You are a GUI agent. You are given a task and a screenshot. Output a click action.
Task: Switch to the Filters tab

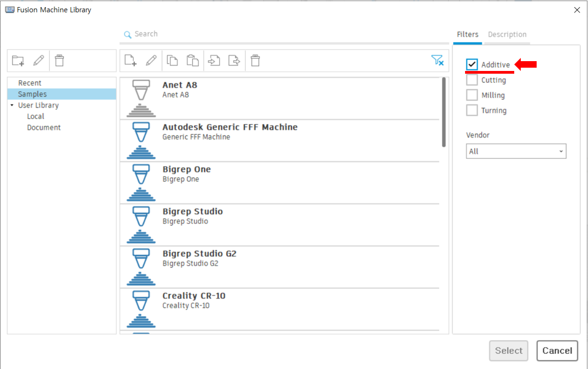[x=467, y=34]
